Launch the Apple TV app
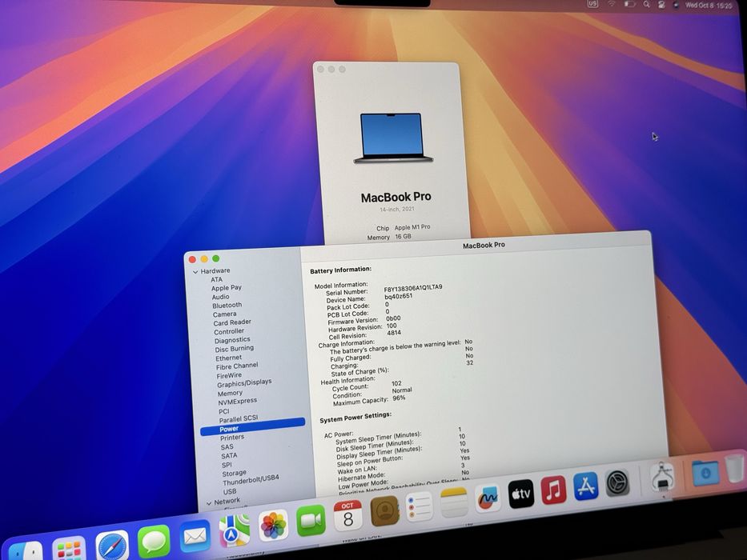This screenshot has width=747, height=560. (x=521, y=494)
